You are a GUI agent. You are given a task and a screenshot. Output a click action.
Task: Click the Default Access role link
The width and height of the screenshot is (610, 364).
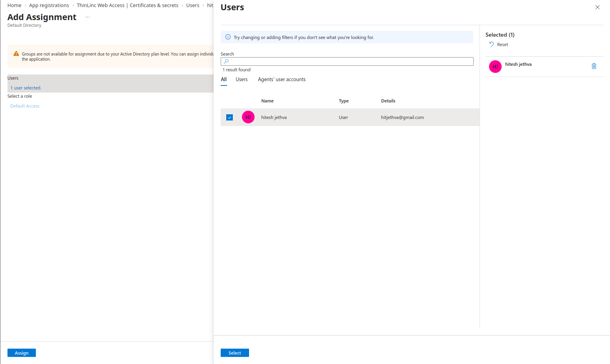[25, 106]
